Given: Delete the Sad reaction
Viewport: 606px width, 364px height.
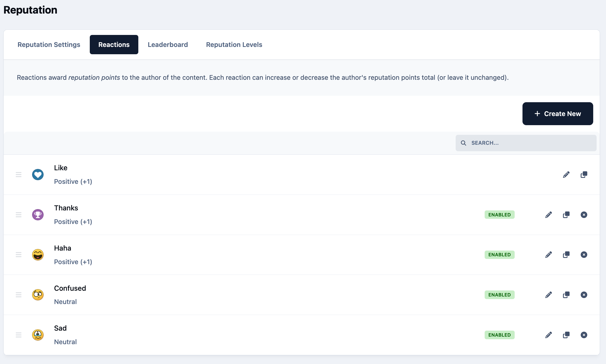Looking at the screenshot, I should (x=584, y=335).
